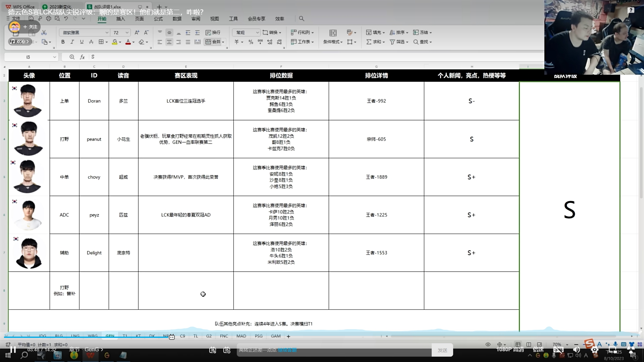Open 行和列 rows and columns dropdown
This screenshot has height=362, width=644.
click(x=302, y=33)
